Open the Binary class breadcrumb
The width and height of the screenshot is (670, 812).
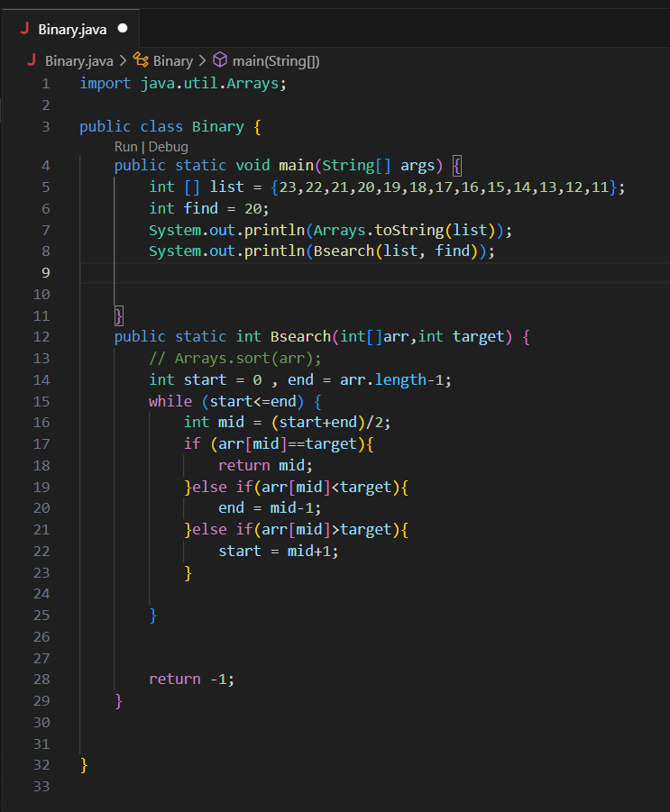point(173,61)
